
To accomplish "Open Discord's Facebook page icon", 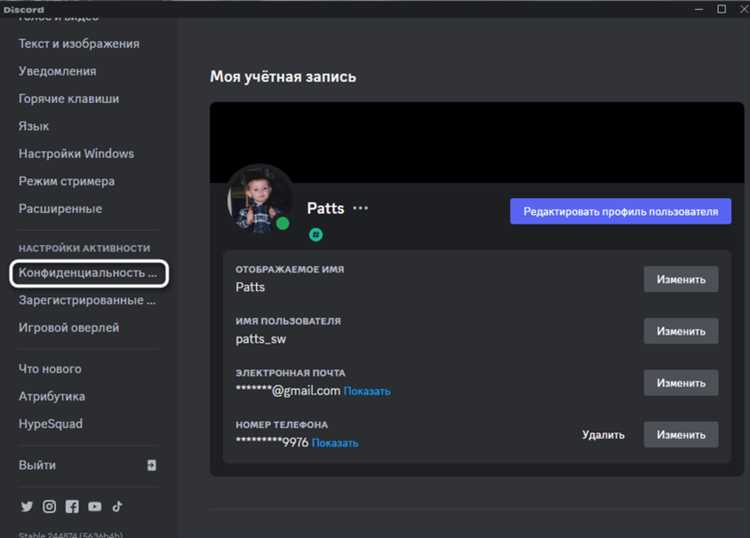I will point(72,506).
